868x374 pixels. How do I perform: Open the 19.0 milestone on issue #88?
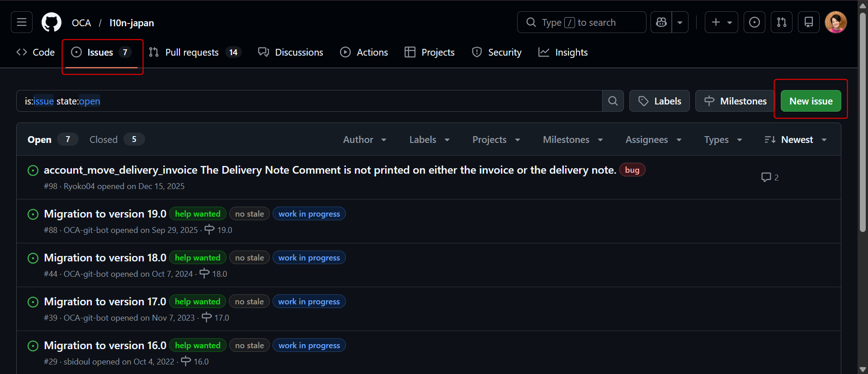(218, 230)
